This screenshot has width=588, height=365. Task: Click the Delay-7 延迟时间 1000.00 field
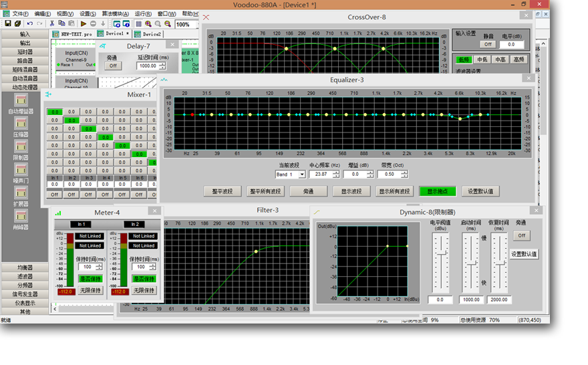(148, 66)
